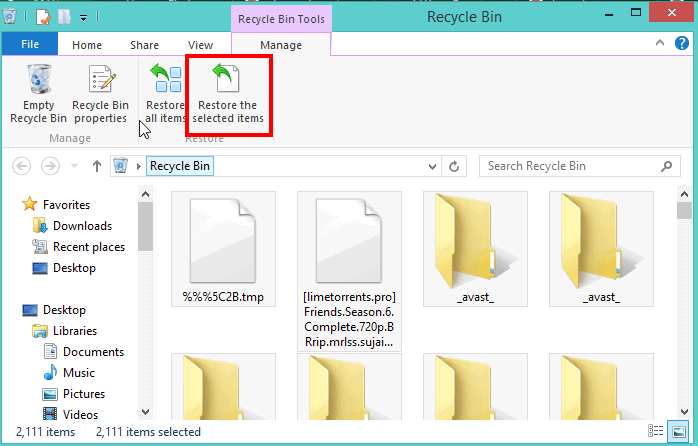Viewport: 698px width, 446px height.
Task: Open recent locations dropdown arrow
Action: coord(74,166)
